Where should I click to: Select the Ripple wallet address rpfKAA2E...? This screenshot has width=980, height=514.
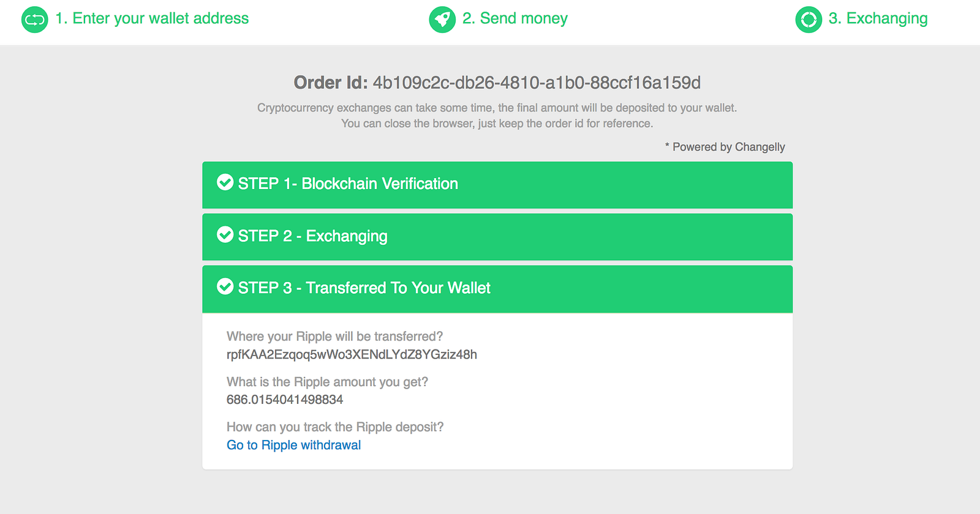352,355
